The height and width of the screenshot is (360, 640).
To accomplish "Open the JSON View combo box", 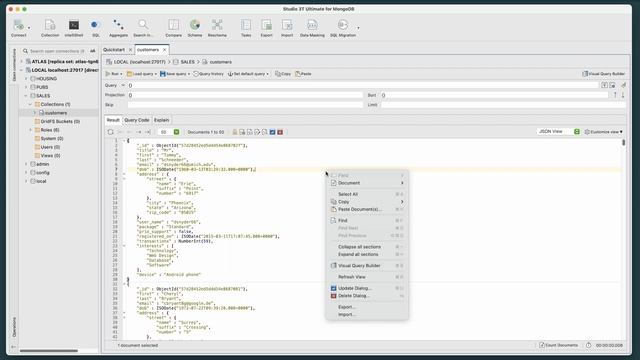I will tap(558, 131).
